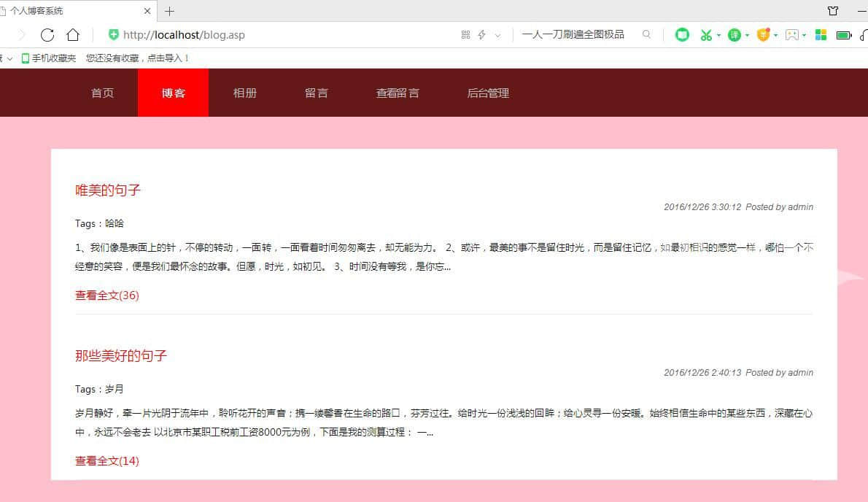Click 查看全文(14) link
The width and height of the screenshot is (868, 502).
coord(107,461)
